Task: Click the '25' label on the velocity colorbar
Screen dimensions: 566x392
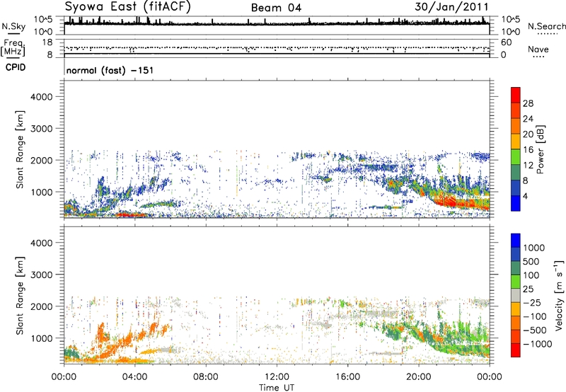Action: pos(528,289)
